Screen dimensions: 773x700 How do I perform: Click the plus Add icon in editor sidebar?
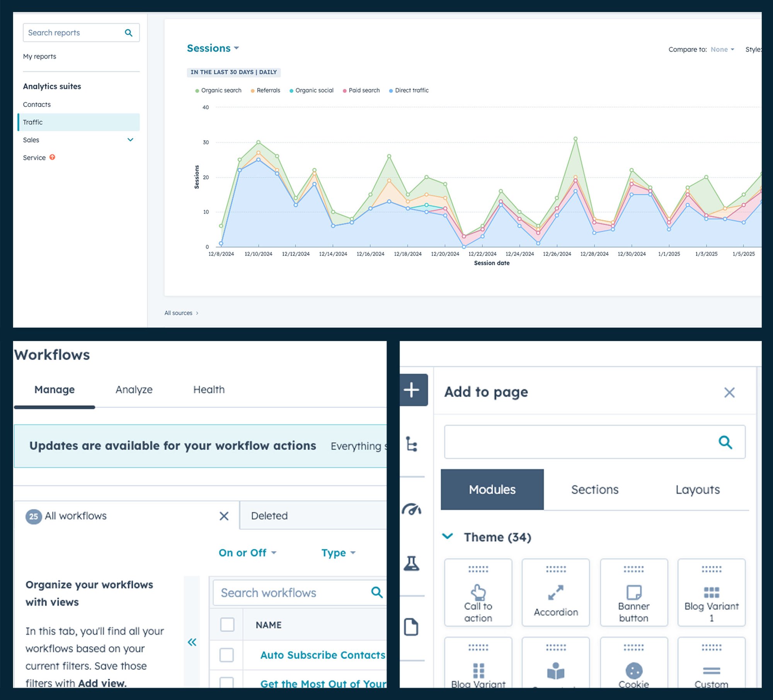[x=412, y=390]
